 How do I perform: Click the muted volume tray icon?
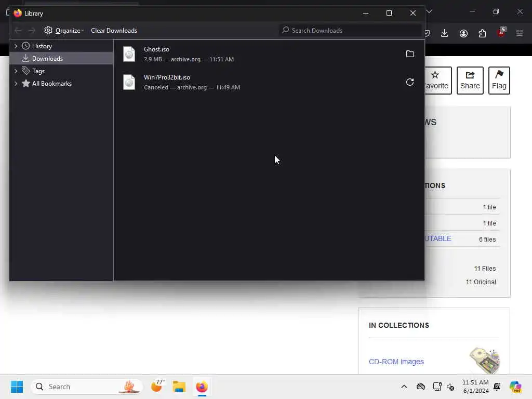[x=450, y=387]
